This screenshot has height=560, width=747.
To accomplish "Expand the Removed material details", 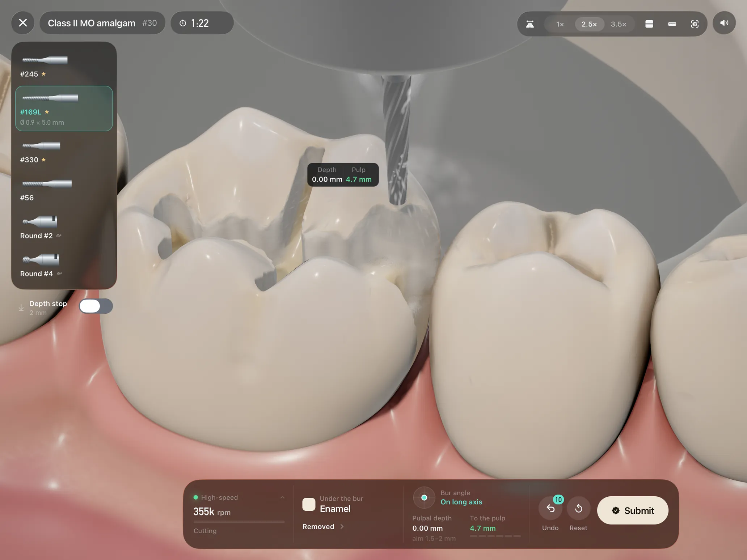I will click(323, 527).
